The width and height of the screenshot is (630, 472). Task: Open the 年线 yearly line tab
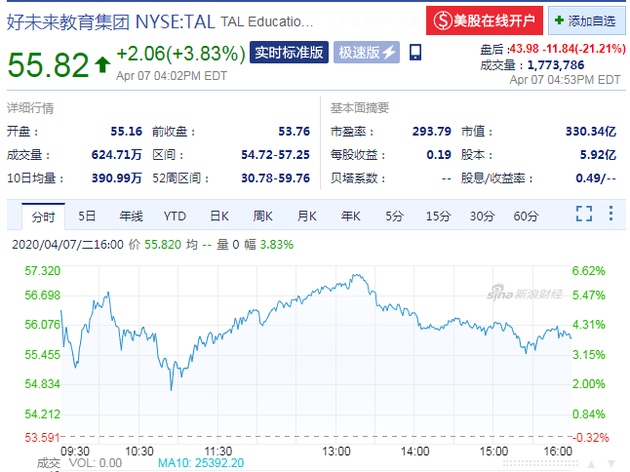[131, 215]
